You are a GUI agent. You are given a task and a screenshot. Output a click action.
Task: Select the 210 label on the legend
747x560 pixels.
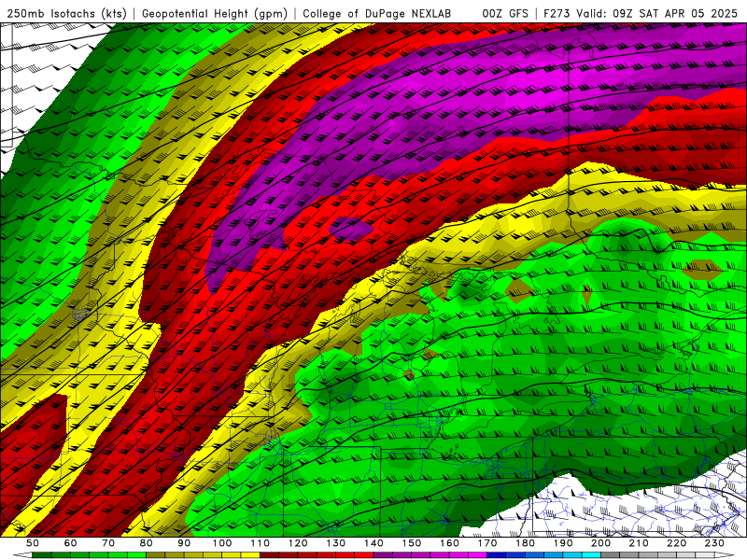(639, 543)
